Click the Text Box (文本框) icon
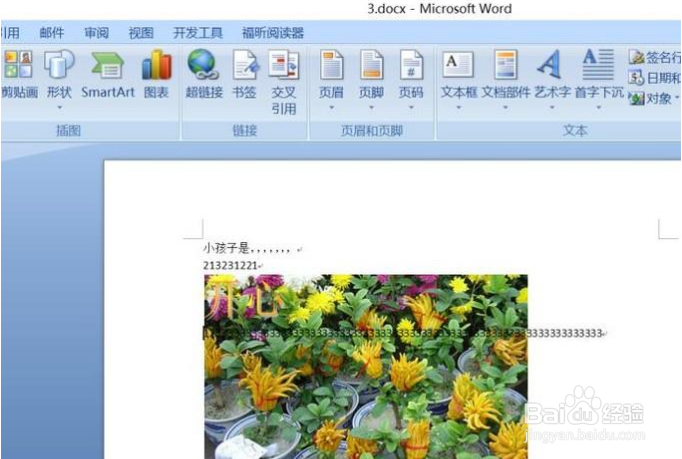Screen dimensions: 682x459 [458, 65]
